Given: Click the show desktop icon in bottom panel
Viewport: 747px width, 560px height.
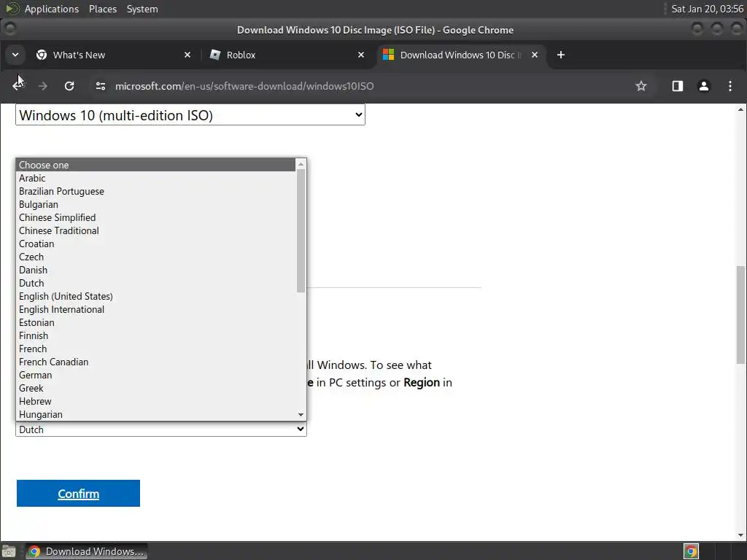Looking at the screenshot, I should [9, 551].
